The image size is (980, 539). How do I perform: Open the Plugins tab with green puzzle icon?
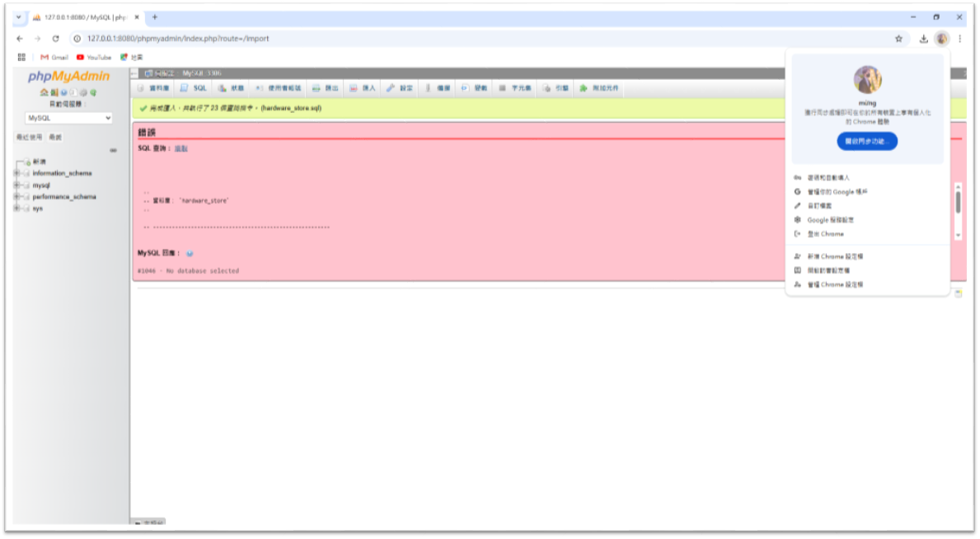click(x=598, y=87)
